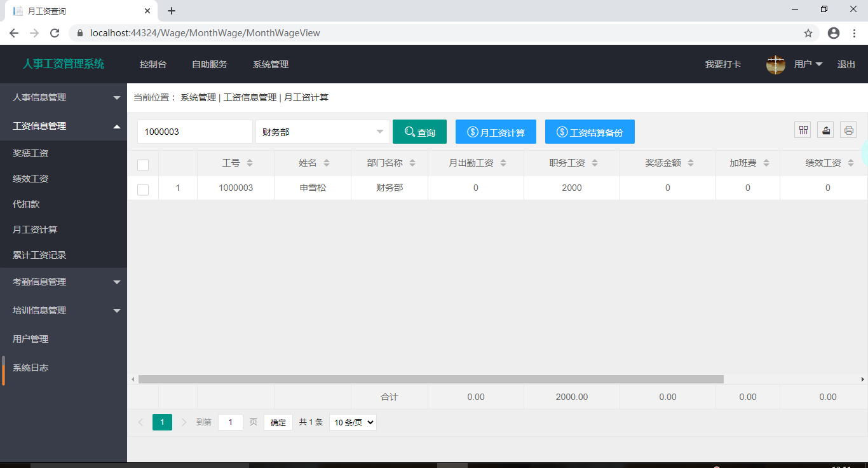868x468 pixels.
Task: Select page 1 in pagination
Action: pyautogui.click(x=162, y=422)
